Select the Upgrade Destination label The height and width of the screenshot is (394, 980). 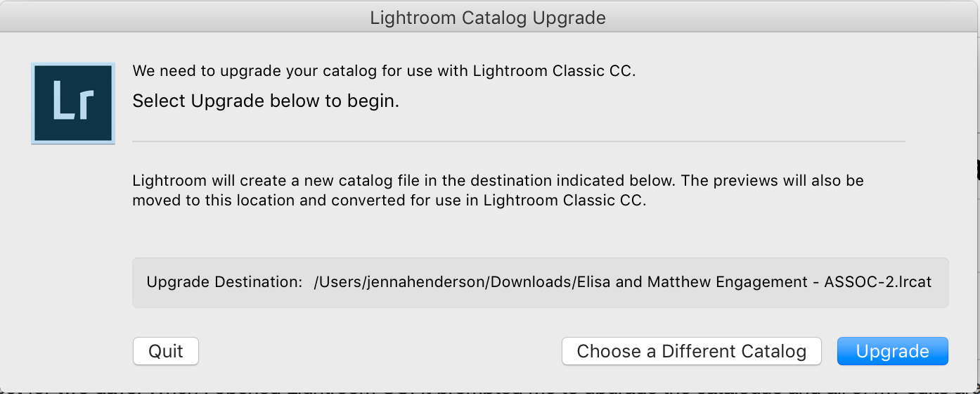click(x=225, y=282)
